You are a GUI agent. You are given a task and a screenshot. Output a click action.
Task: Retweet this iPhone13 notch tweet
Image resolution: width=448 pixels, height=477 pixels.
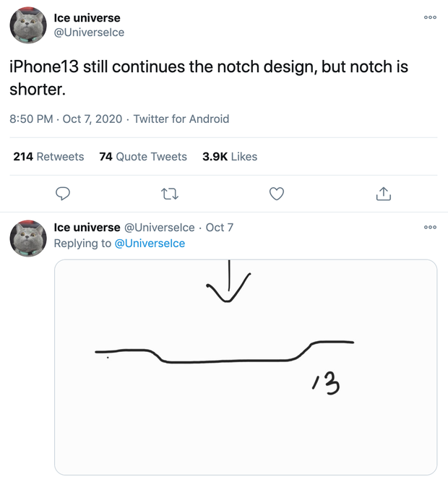pos(170,193)
